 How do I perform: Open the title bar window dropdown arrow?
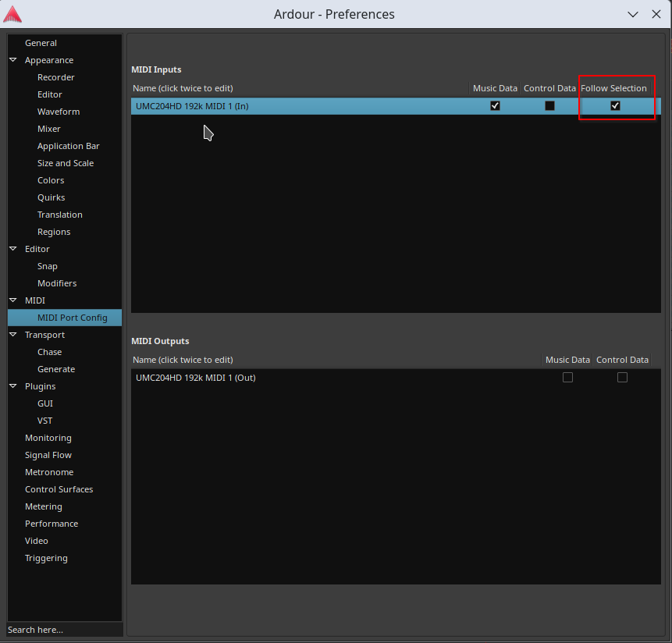pyautogui.click(x=631, y=14)
